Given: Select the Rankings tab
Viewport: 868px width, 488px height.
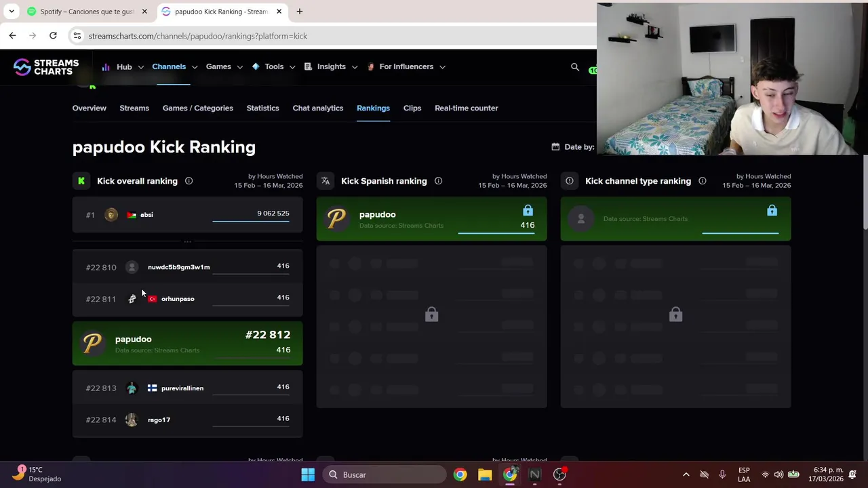Looking at the screenshot, I should 373,108.
